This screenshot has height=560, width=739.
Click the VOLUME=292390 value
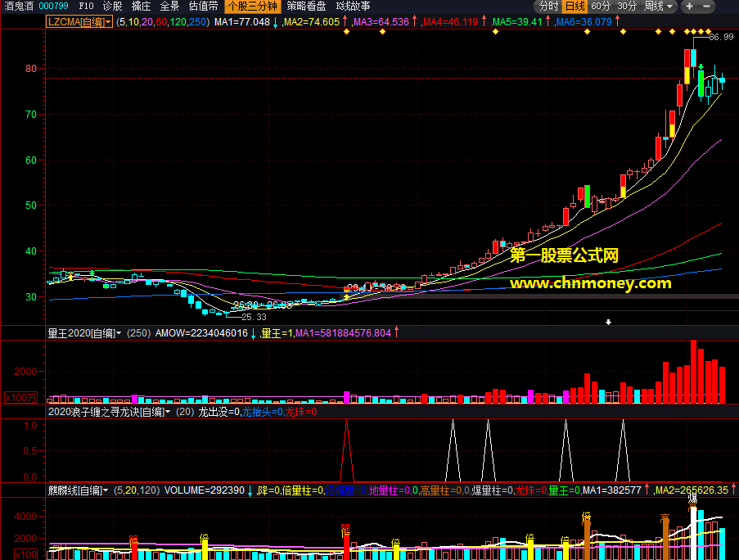tap(204, 490)
